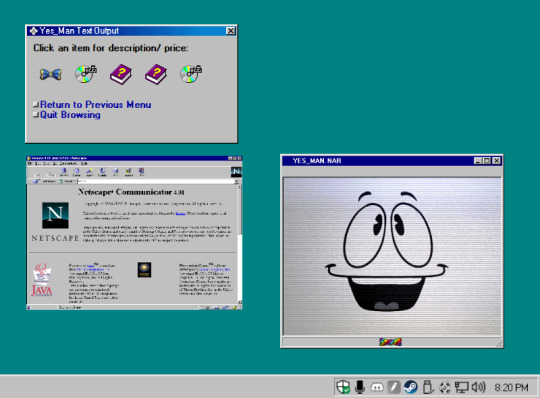Open Communicator menu in Netscape

[69, 164]
